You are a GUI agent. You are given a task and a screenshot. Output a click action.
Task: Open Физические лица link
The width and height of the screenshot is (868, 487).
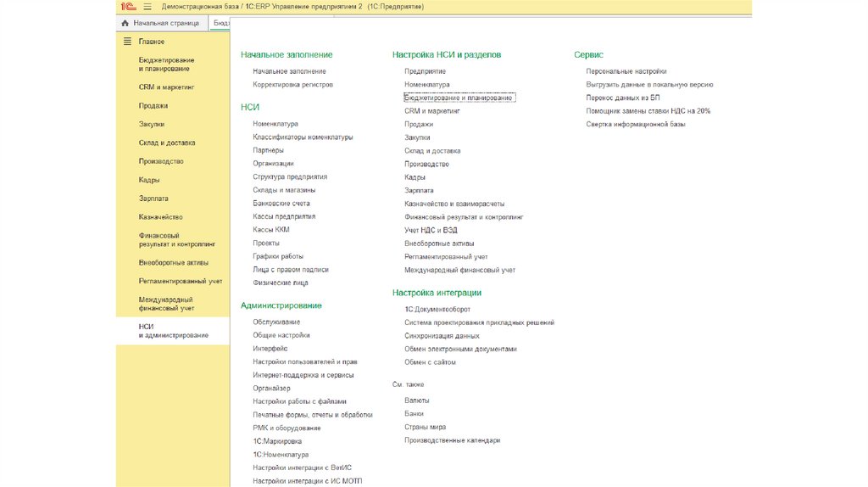click(281, 283)
